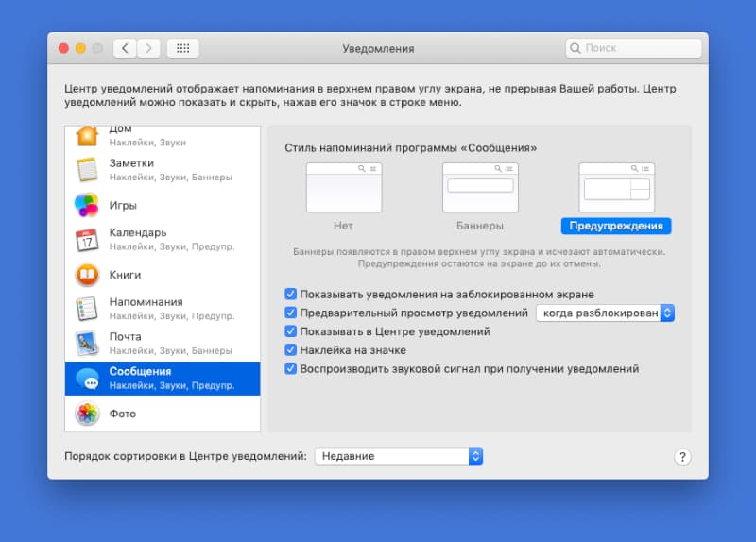Select «Заметки» in the app list

point(163,170)
